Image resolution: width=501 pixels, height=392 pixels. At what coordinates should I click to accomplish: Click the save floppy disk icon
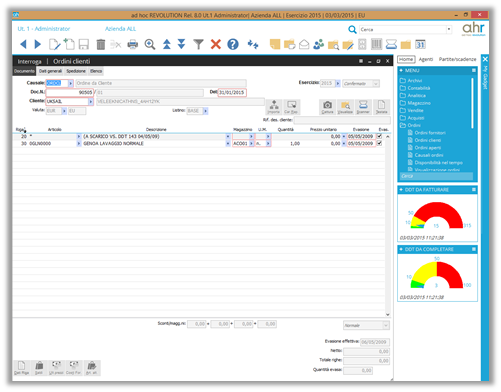83,44
